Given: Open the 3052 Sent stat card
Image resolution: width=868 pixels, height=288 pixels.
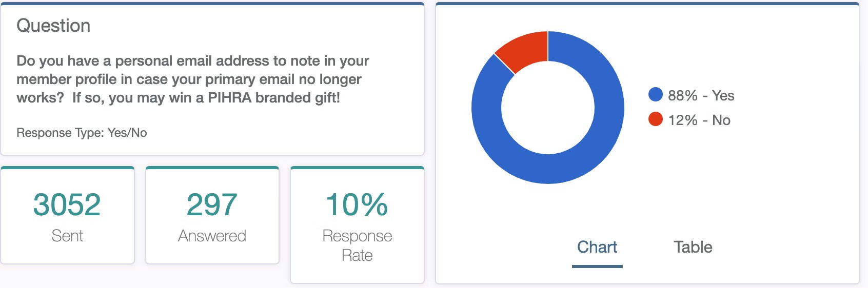Looking at the screenshot, I should coord(67,215).
